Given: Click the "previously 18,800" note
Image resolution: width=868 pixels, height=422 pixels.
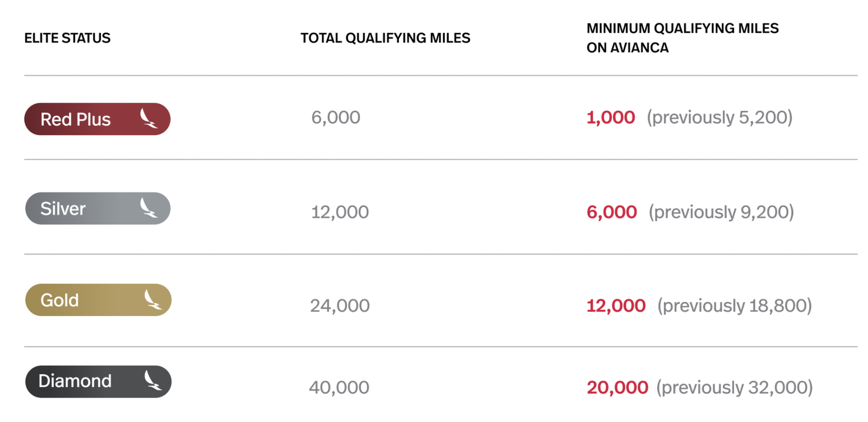Looking at the screenshot, I should click(x=735, y=306).
